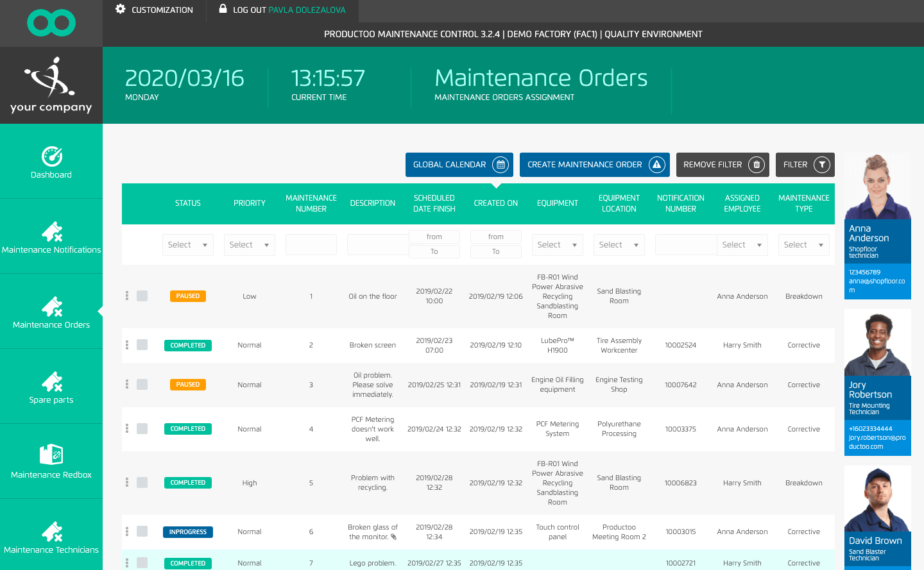Screen dimensions: 924x570
Task: Open the Customization menu
Action: tap(154, 10)
